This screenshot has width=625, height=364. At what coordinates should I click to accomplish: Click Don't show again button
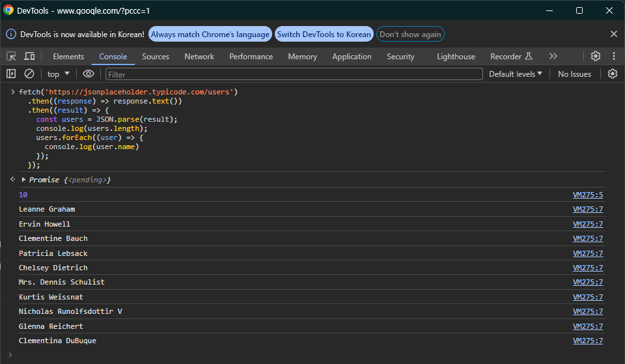point(410,35)
